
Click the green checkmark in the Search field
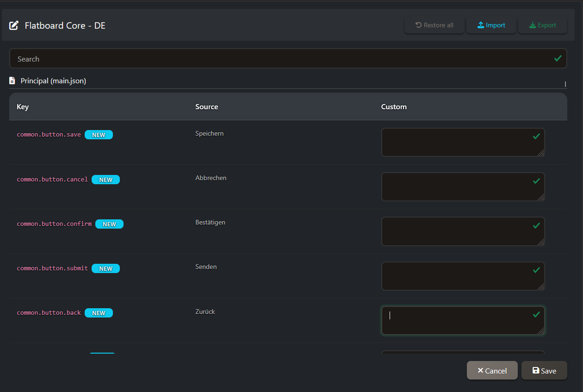point(558,58)
